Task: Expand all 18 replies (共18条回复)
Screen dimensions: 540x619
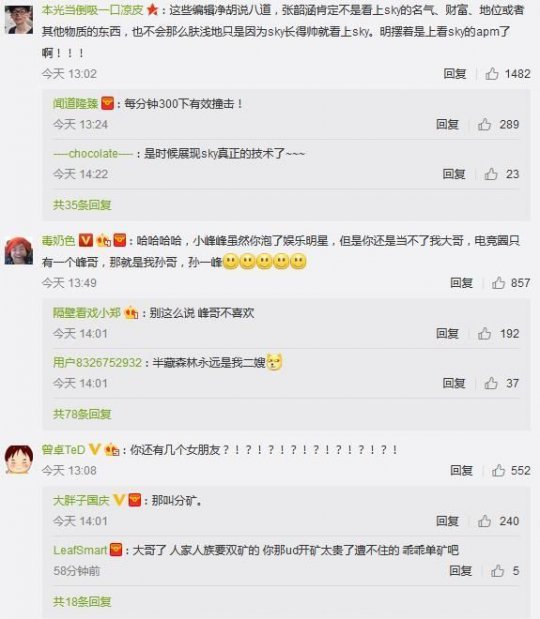Action: tap(82, 602)
